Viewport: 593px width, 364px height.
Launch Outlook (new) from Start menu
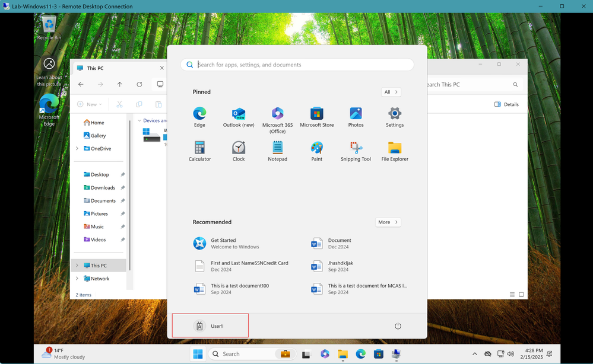[239, 117]
